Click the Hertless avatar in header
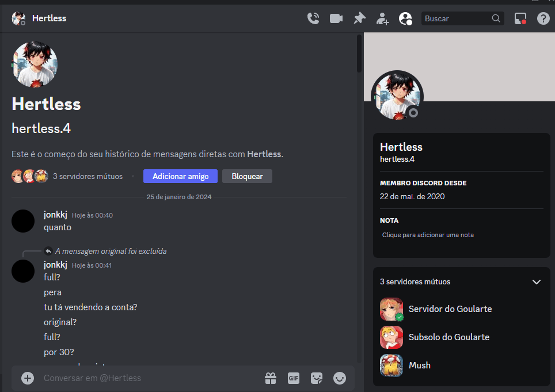This screenshot has width=555, height=392. [18, 18]
